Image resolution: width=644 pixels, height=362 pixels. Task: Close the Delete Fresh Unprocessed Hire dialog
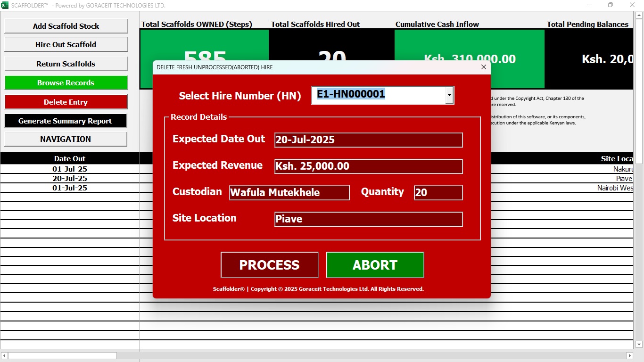coord(483,67)
